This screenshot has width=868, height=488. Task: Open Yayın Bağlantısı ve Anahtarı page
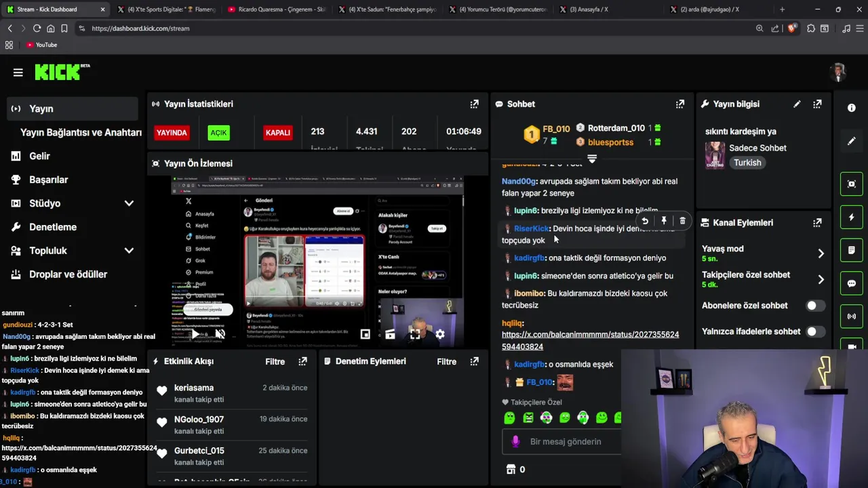81,132
